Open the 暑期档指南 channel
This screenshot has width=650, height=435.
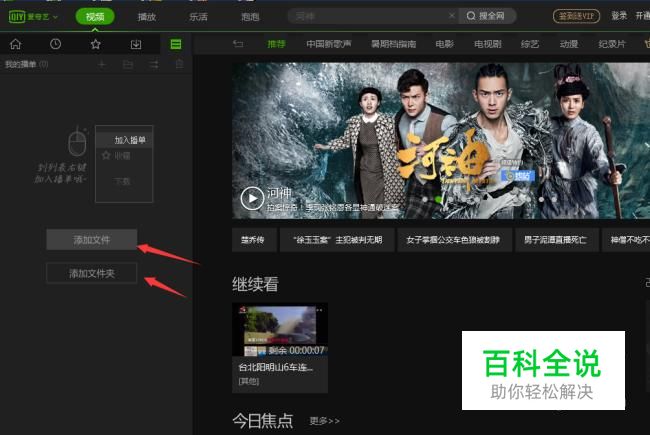pos(393,44)
